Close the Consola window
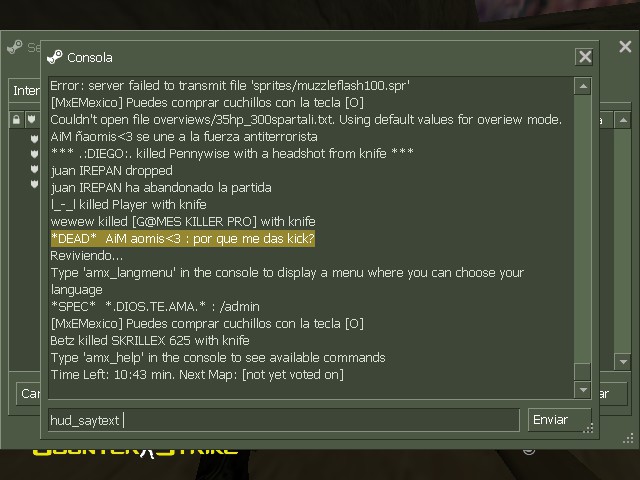640x480 pixels. pos(584,57)
